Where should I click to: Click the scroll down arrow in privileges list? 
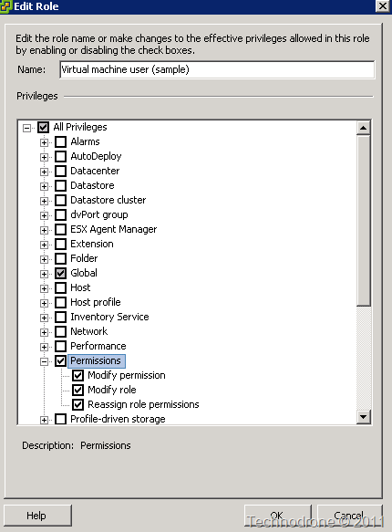point(363,417)
